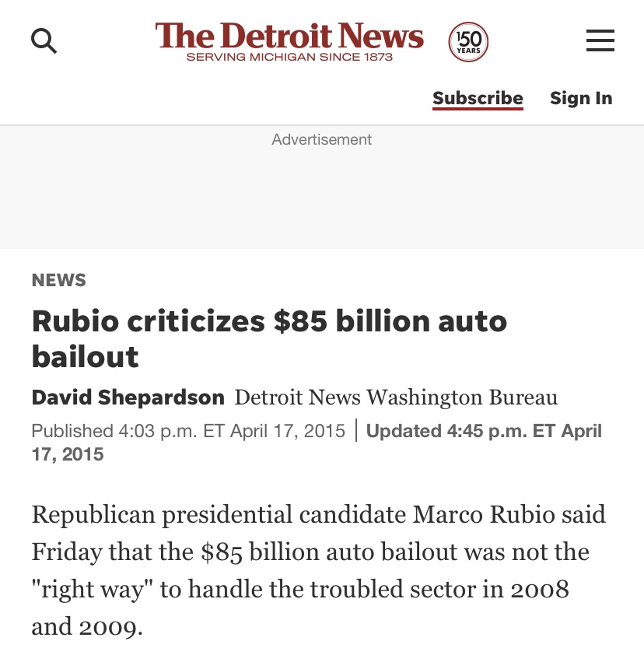The width and height of the screenshot is (644, 655).
Task: Click the Rubio auto bailout headline
Action: pyautogui.click(x=269, y=338)
